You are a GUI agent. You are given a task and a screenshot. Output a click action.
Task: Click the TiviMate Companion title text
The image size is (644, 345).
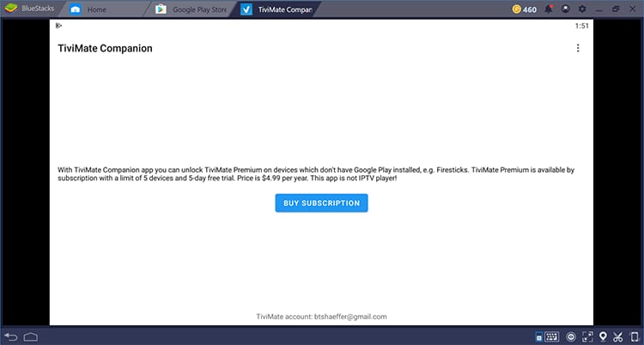pos(105,48)
